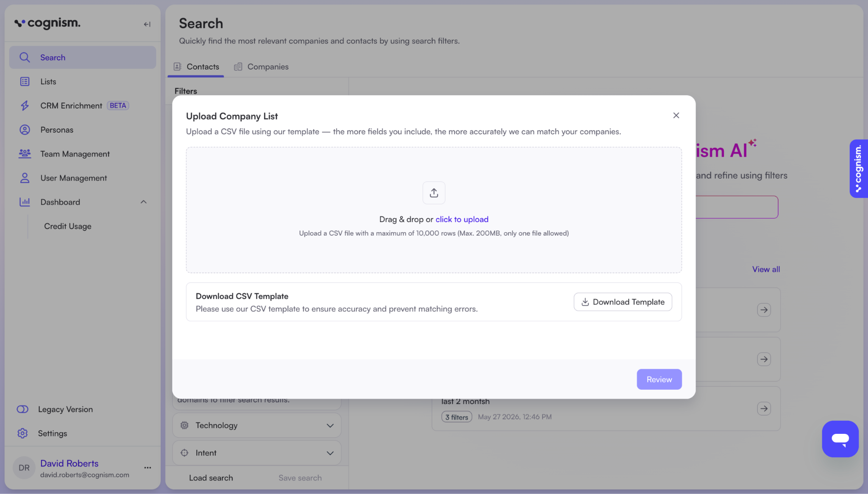
Task: Click the Technology filter chip icon
Action: tap(184, 425)
